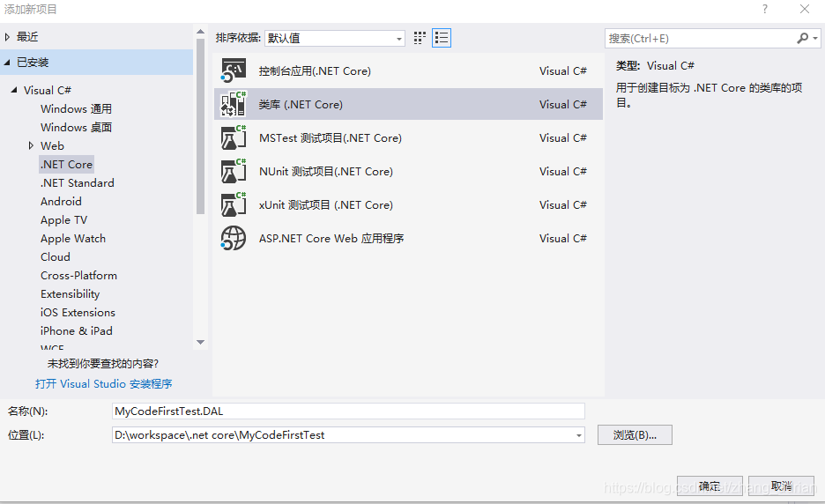Screen dimensions: 825x504
Task: Select the Apple Watch category
Action: pos(73,238)
